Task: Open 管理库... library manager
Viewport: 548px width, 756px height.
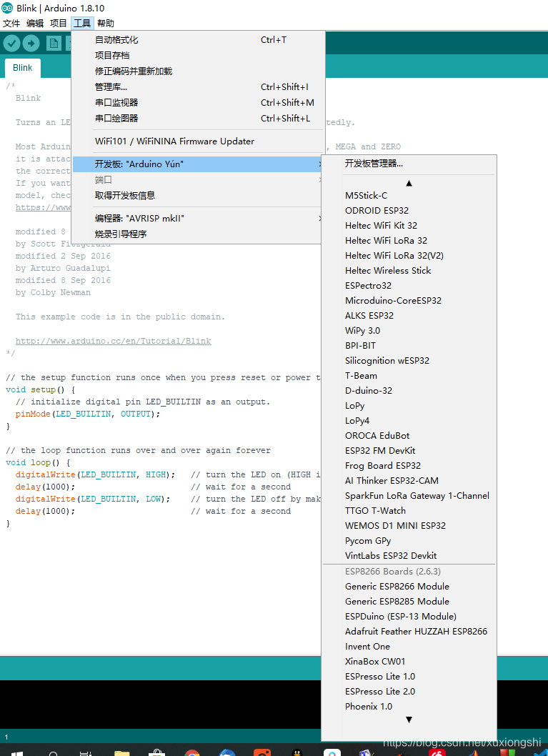Action: click(198, 87)
